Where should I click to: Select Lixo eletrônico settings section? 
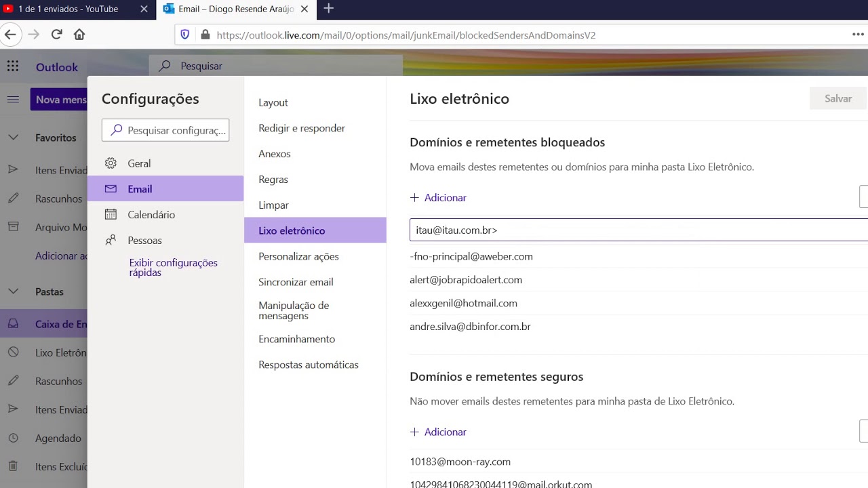tap(315, 230)
